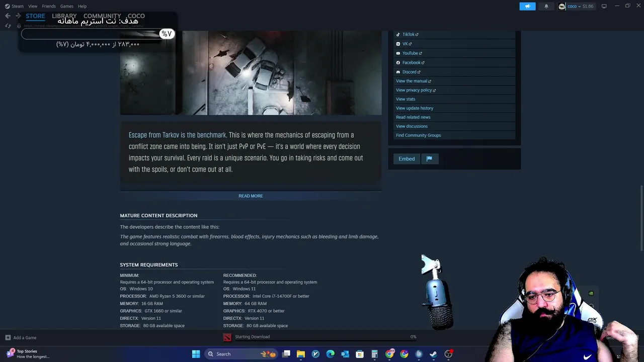Open coco's account avatar
Screen dimensions: 644x362
(562, 6)
